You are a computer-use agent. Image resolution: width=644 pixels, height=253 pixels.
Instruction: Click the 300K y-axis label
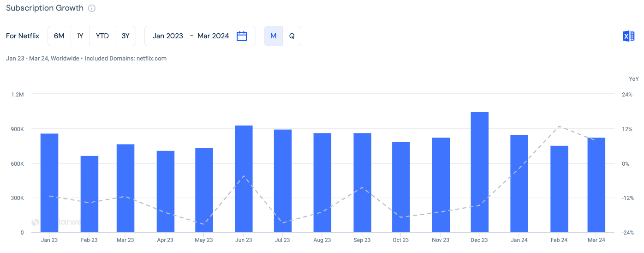pyautogui.click(x=17, y=199)
